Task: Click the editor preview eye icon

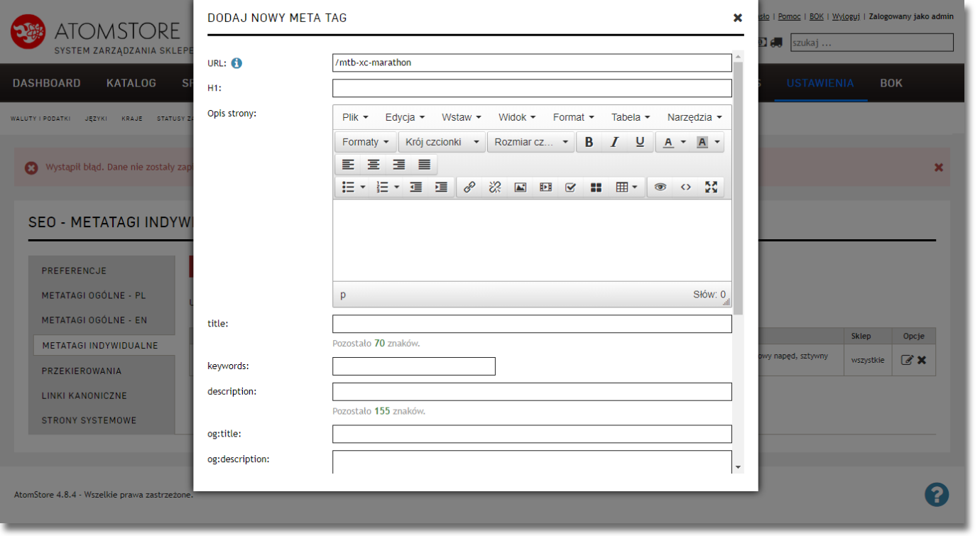Action: [660, 187]
